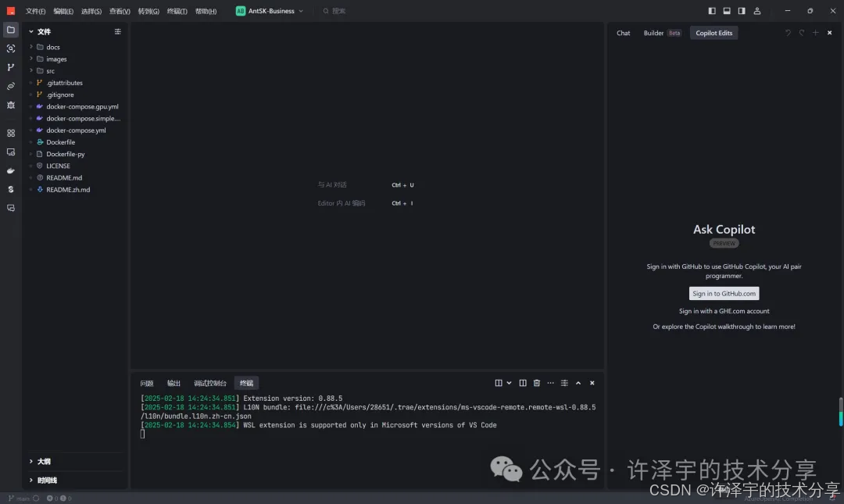
Task: Click the chat bubble icon at sidebar bottom
Action: pyautogui.click(x=11, y=208)
